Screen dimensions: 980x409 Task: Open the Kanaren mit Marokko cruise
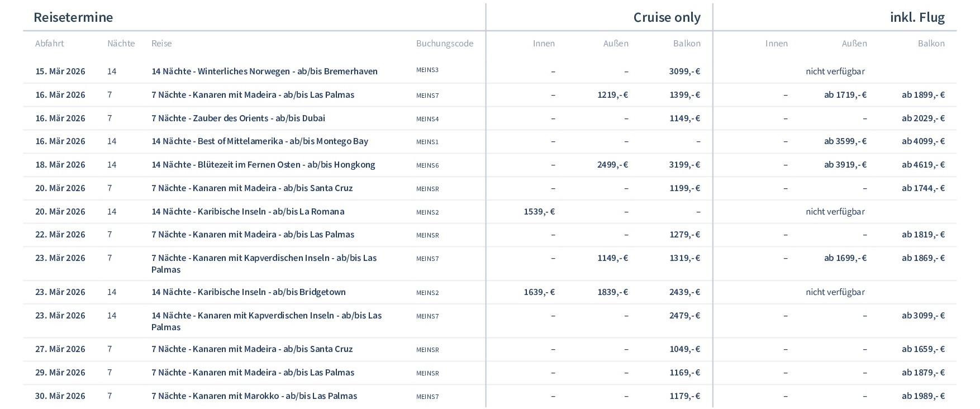point(254,396)
